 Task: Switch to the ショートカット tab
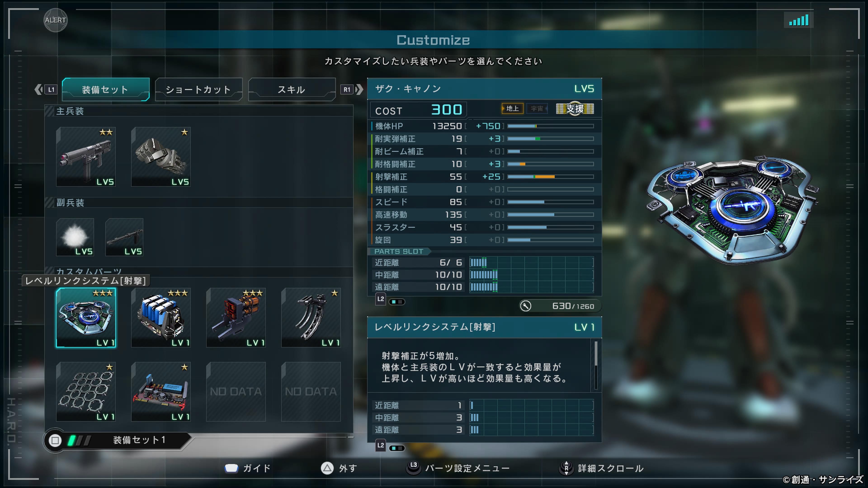pos(198,90)
